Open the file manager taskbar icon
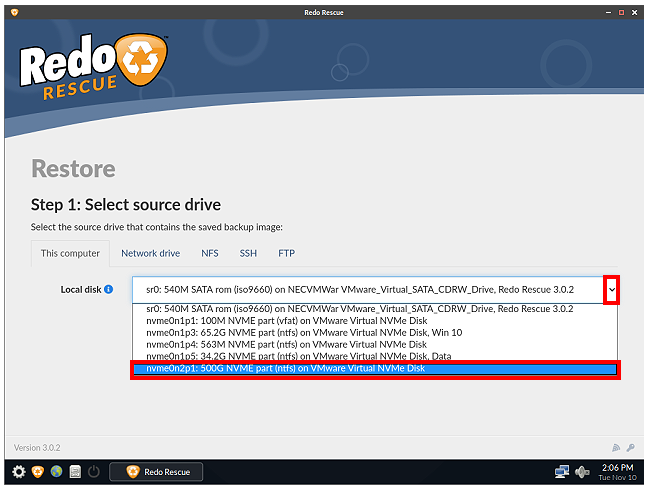The height and width of the screenshot is (489, 651). [75, 472]
